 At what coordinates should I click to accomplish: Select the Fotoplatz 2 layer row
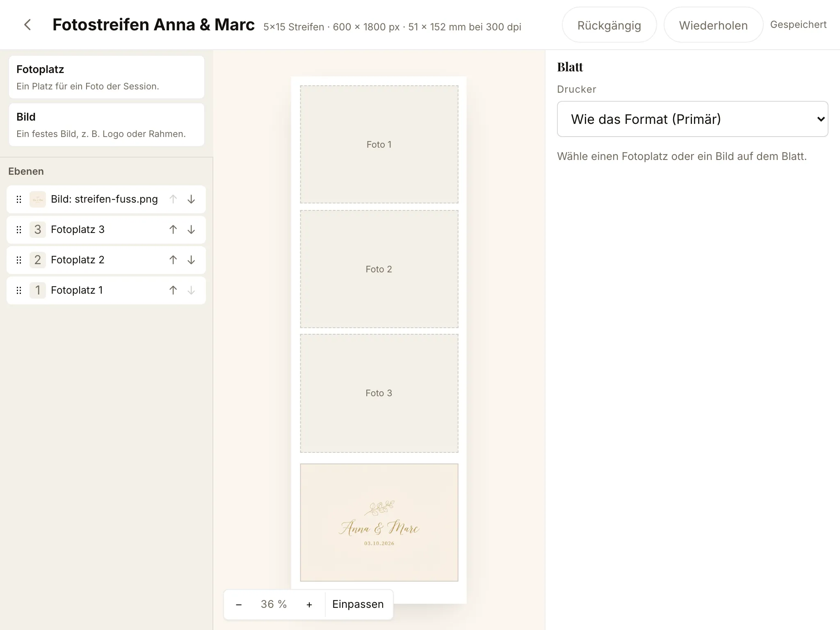click(106, 260)
